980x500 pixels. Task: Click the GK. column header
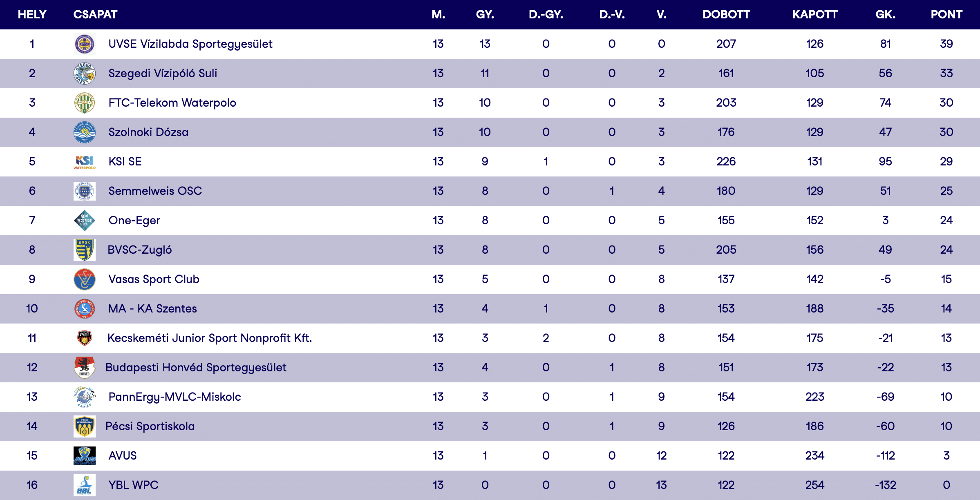885,15
